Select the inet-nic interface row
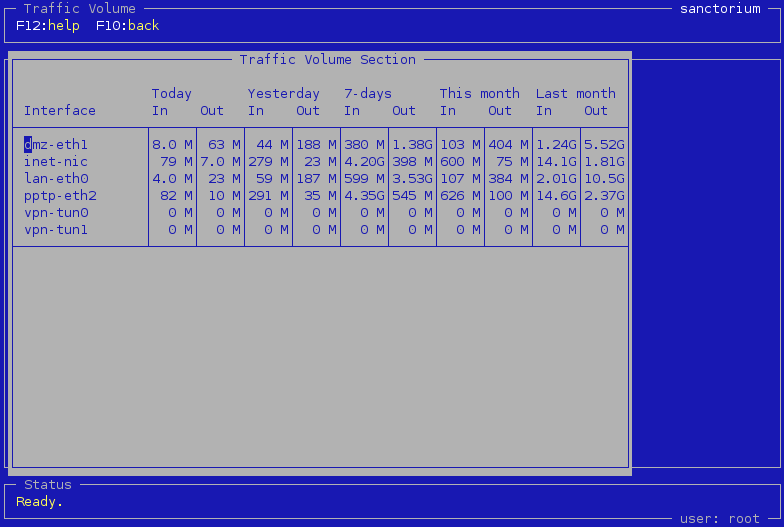This screenshot has width=784, height=527. 56,162
